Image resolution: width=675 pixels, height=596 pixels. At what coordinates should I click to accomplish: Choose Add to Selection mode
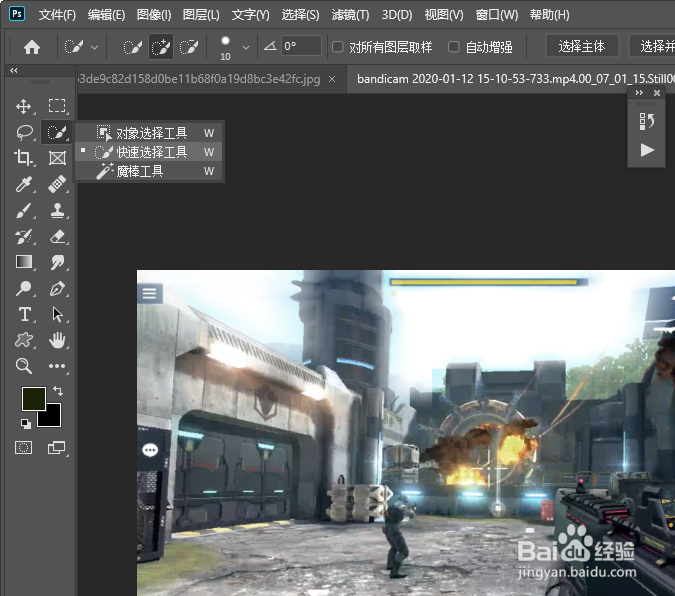tap(161, 47)
